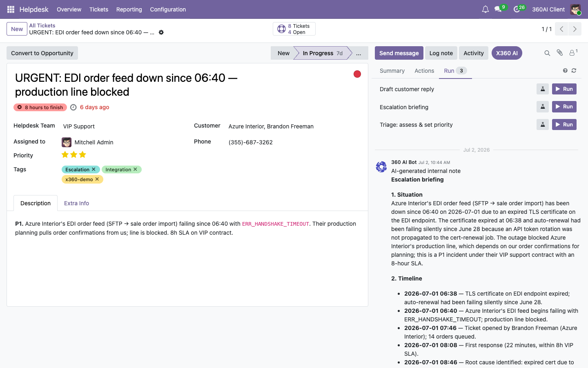The width and height of the screenshot is (588, 368).
Task: Click the X360 AI button
Action: [507, 53]
